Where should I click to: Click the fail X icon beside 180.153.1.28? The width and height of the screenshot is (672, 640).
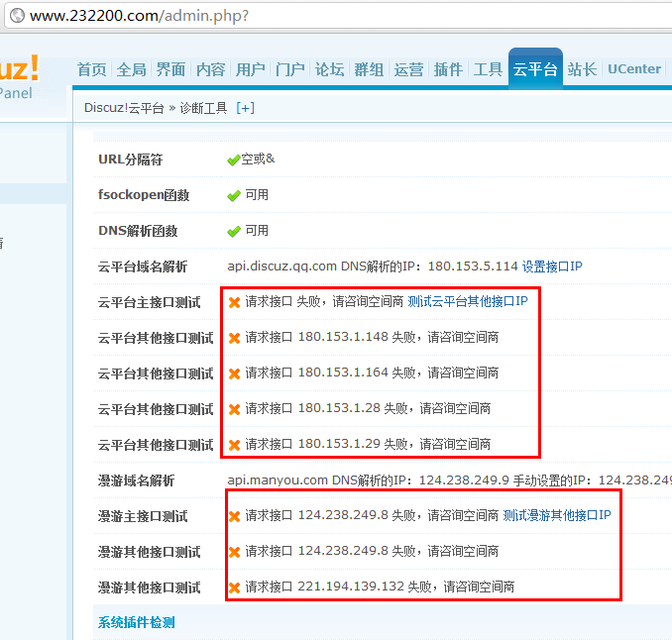[235, 409]
